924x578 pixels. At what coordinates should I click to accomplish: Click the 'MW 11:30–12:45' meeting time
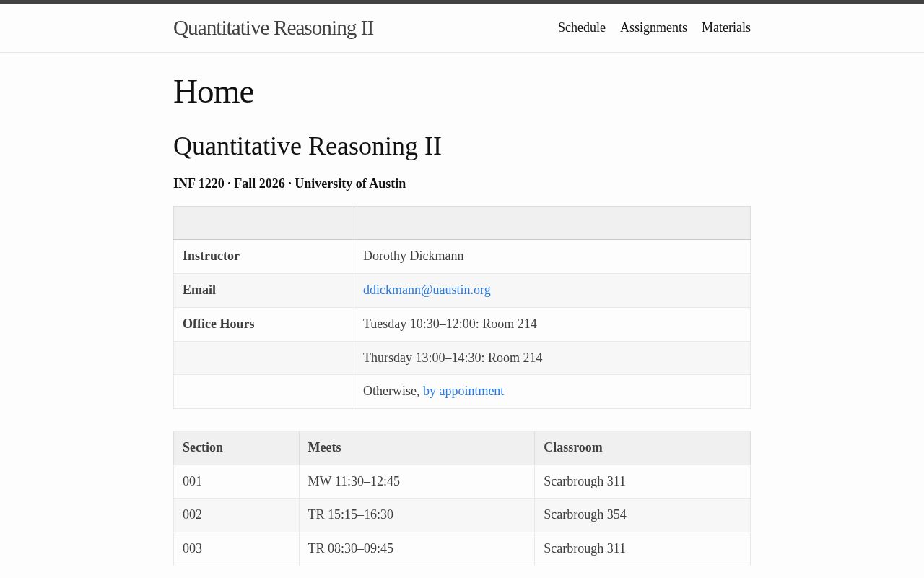[354, 481]
